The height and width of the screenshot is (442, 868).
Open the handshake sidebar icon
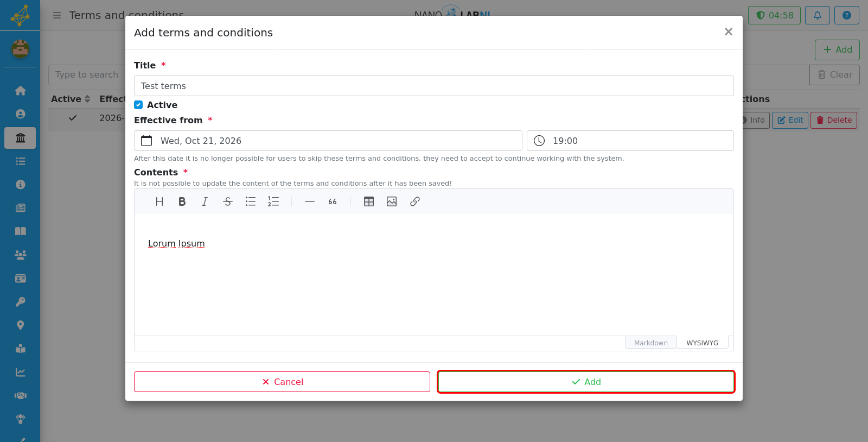coord(21,396)
